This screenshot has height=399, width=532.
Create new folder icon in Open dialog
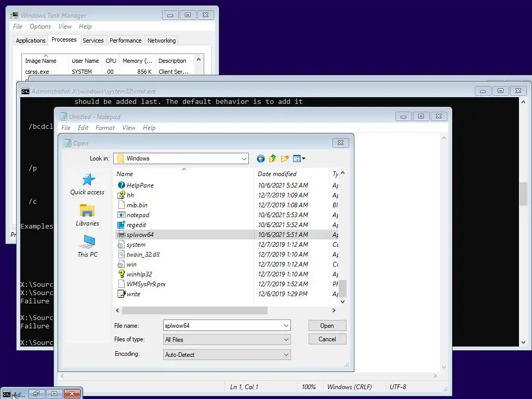point(285,158)
